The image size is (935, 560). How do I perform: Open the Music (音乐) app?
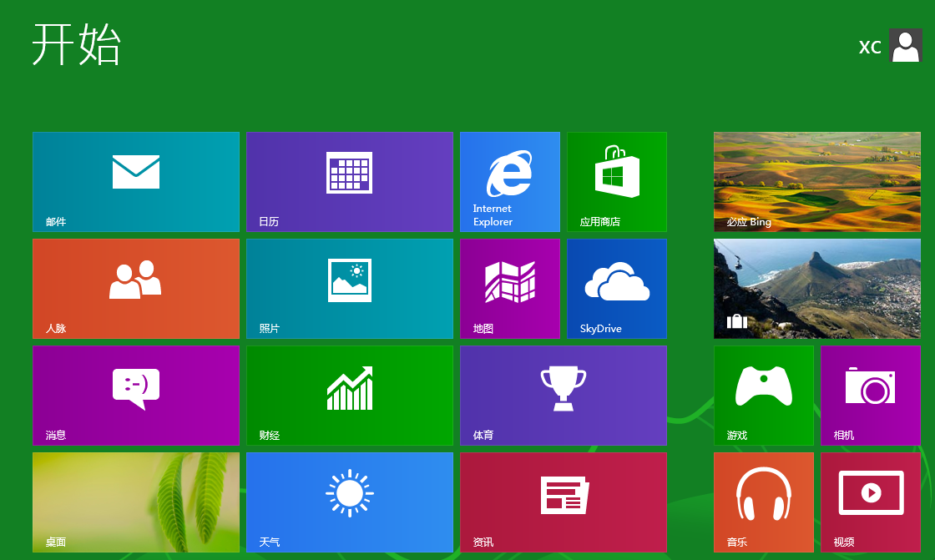[764, 502]
